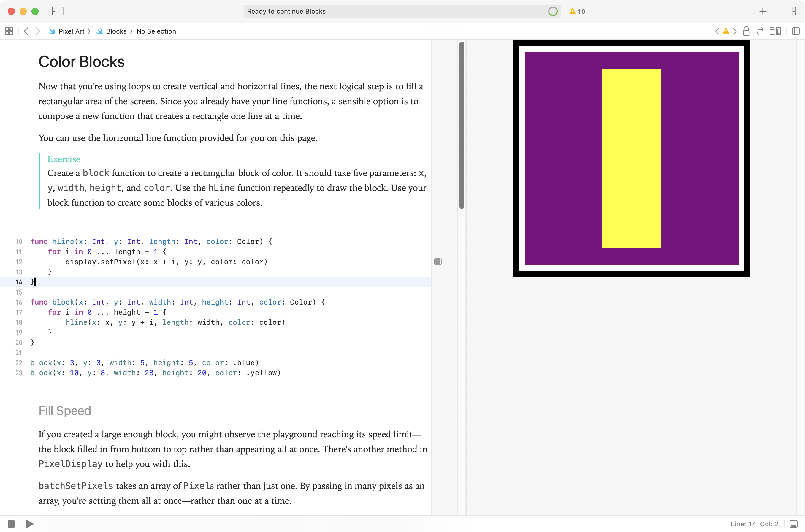
Task: Click line number 14 in gutter
Action: [x=19, y=282]
